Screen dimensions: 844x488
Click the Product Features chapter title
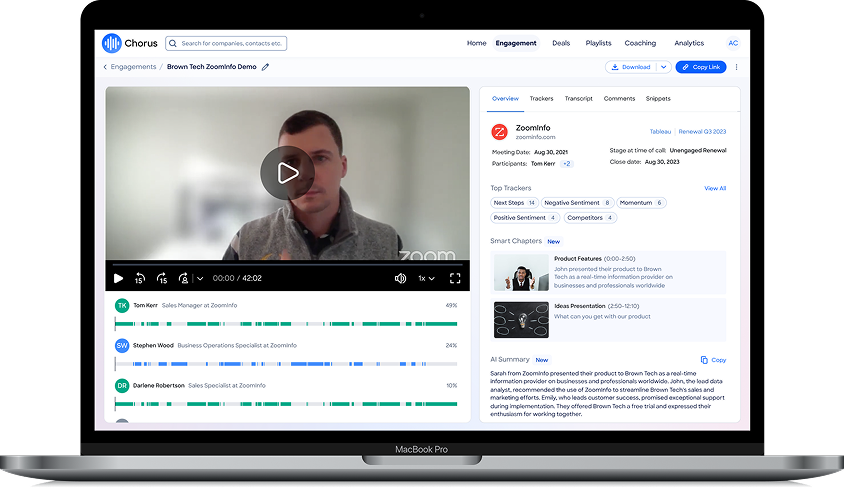point(578,259)
